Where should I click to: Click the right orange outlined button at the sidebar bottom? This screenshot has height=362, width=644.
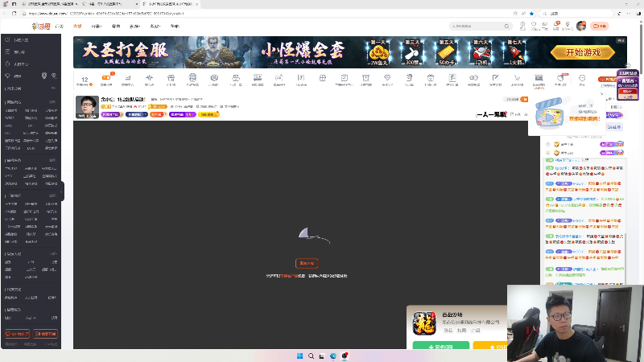coord(45,334)
